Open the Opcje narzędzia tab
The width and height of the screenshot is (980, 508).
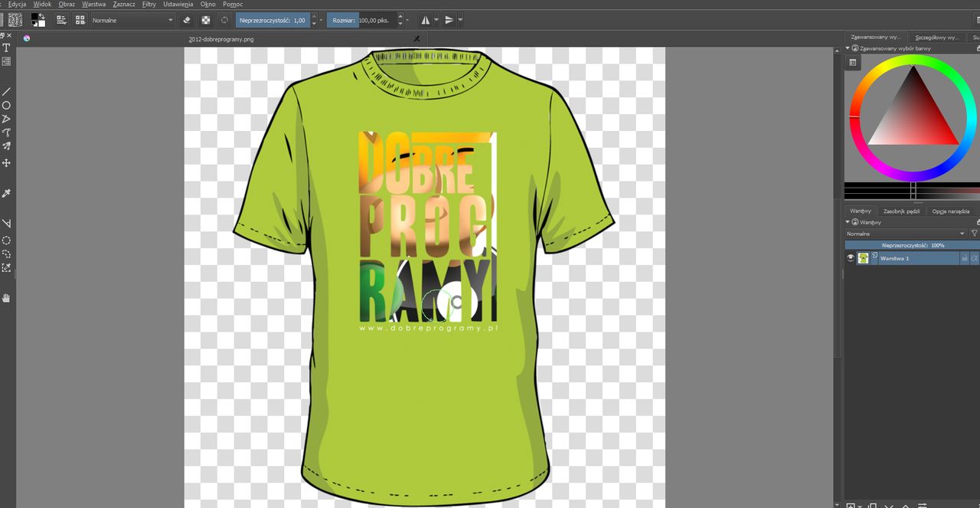point(950,211)
